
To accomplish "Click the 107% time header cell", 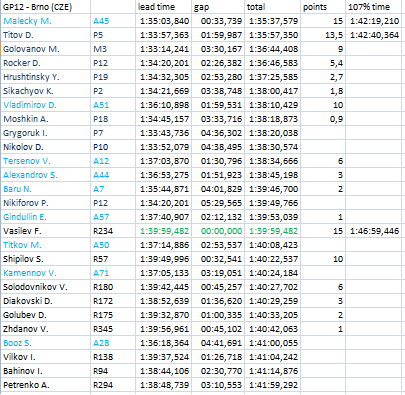I will [x=373, y=7].
